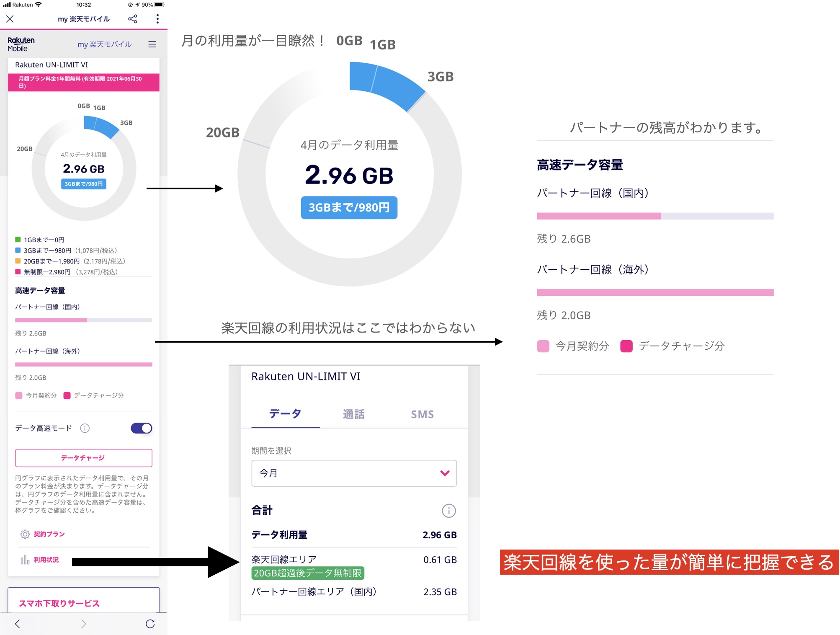The height and width of the screenshot is (635, 840).
Task: Click the phone's 残り 2.0GB text
Action: 31,378
